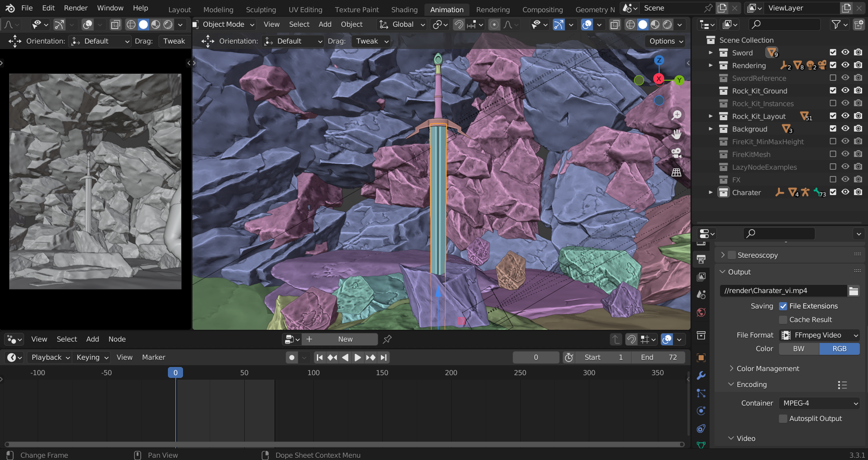868x460 pixels.
Task: Hide the Rock_Kit_Ground collection in viewport
Action: (x=845, y=91)
